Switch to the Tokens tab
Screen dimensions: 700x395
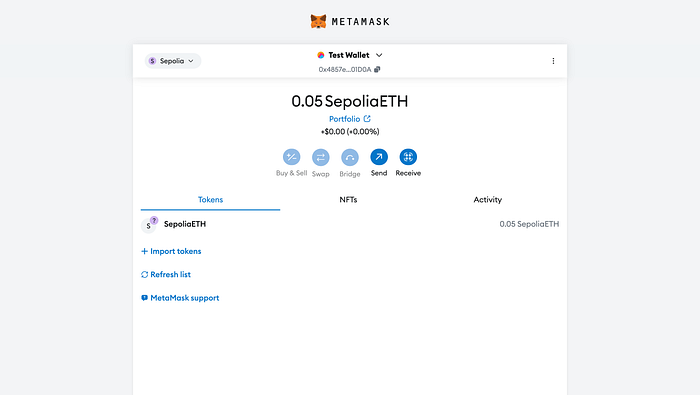210,200
